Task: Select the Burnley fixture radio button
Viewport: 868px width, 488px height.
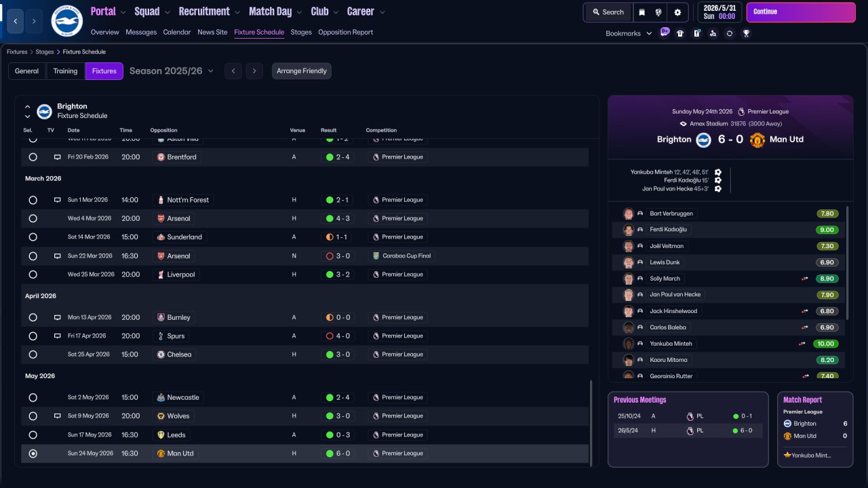Action: tap(33, 317)
